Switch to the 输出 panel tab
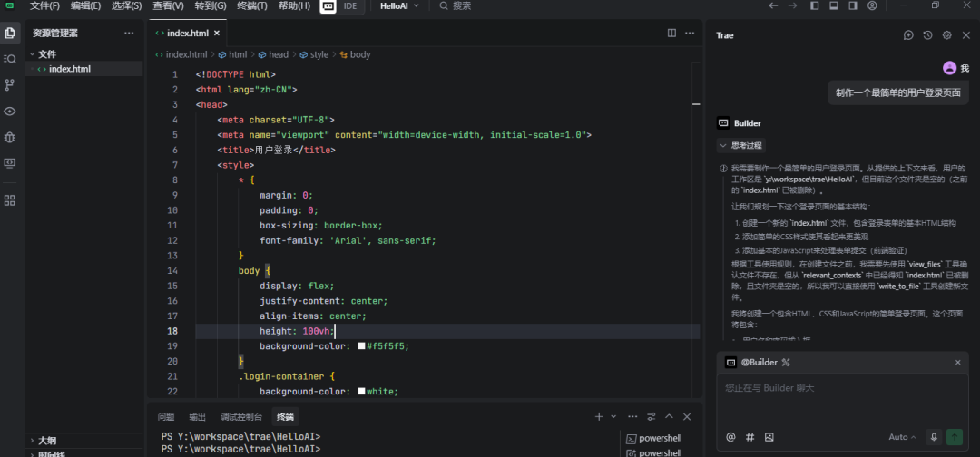The height and width of the screenshot is (457, 980). [x=198, y=416]
